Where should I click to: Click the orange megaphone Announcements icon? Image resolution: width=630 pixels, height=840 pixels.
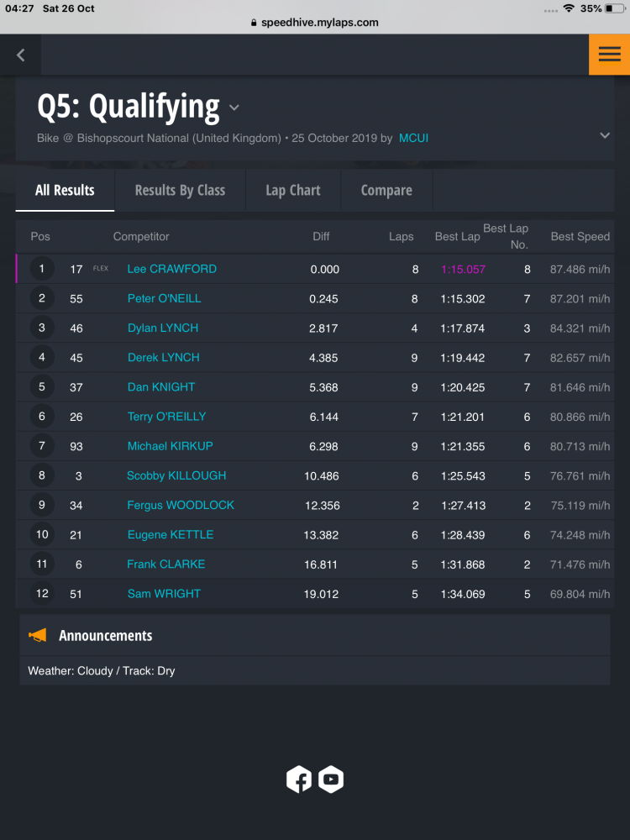[x=38, y=635]
